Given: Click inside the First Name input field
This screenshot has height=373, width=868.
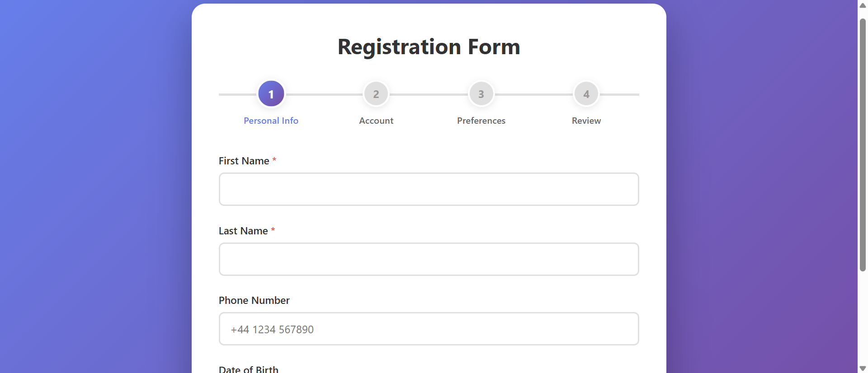Looking at the screenshot, I should [429, 189].
